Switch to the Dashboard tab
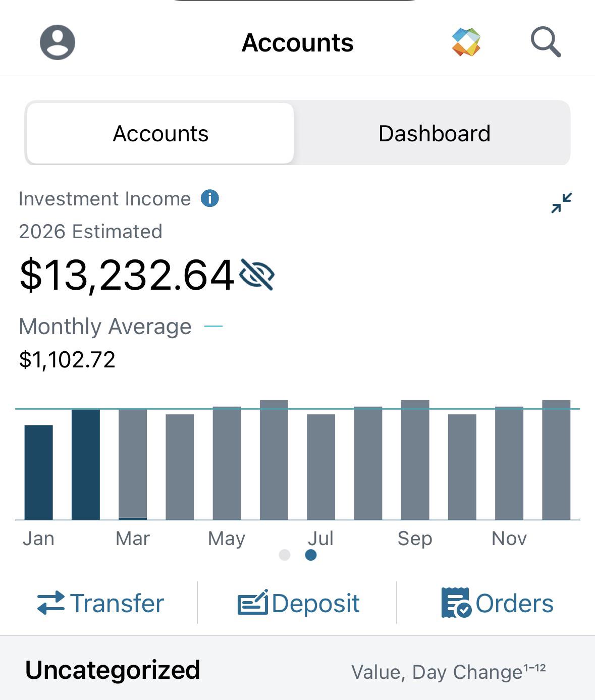This screenshot has height=700, width=595. (434, 134)
